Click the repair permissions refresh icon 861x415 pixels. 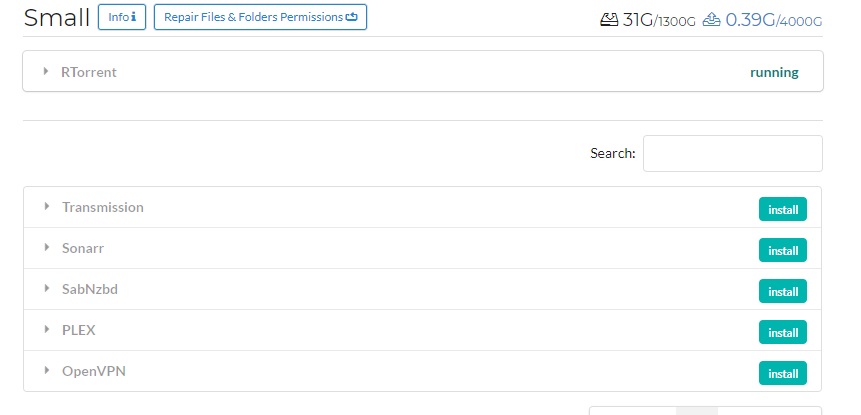351,17
